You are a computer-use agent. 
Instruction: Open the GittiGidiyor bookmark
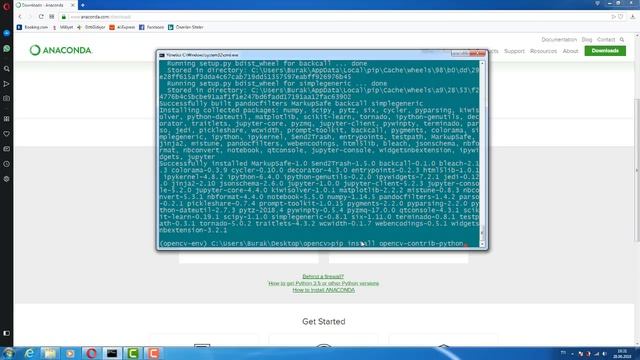pos(91,27)
